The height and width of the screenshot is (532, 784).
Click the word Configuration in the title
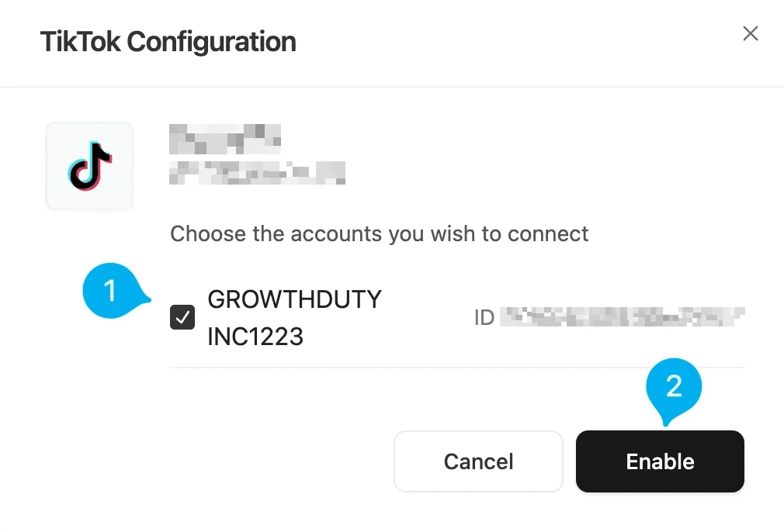tap(212, 41)
